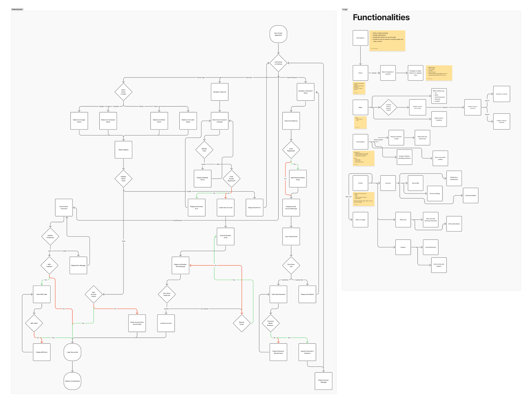
Task: Click the Email Registered? decision diamond
Action: (291, 150)
